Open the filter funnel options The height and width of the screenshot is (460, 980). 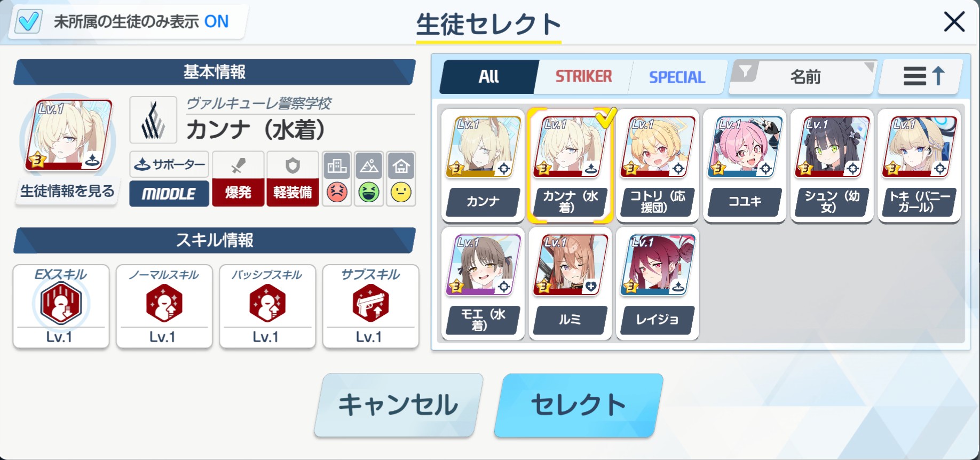[x=745, y=72]
